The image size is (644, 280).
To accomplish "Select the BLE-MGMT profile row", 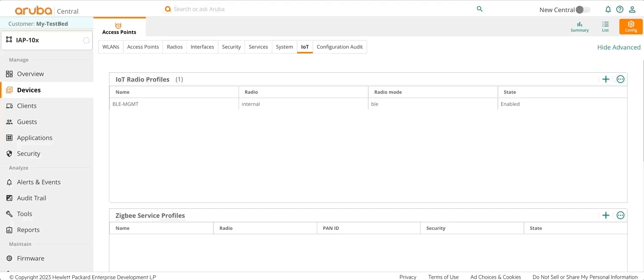I will 368,104.
